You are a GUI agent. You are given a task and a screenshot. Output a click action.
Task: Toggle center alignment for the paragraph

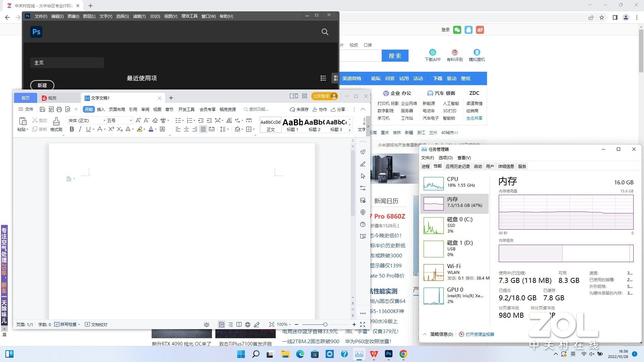tap(186, 129)
